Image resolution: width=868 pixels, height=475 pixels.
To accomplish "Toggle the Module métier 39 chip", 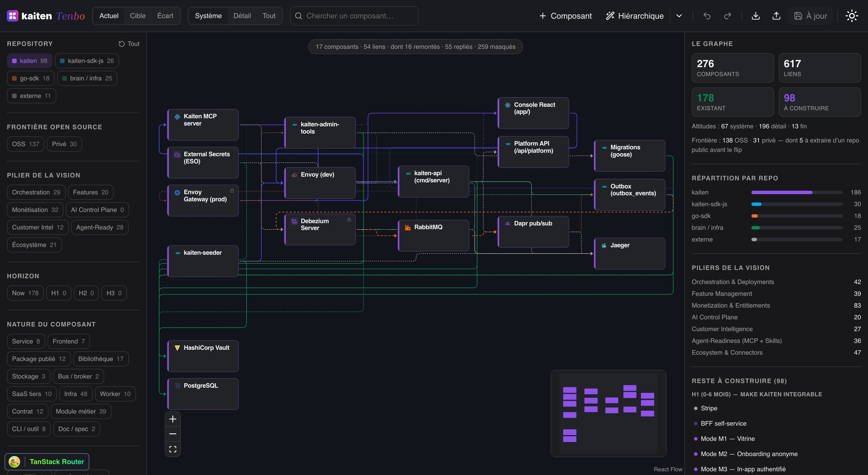I will tap(81, 411).
